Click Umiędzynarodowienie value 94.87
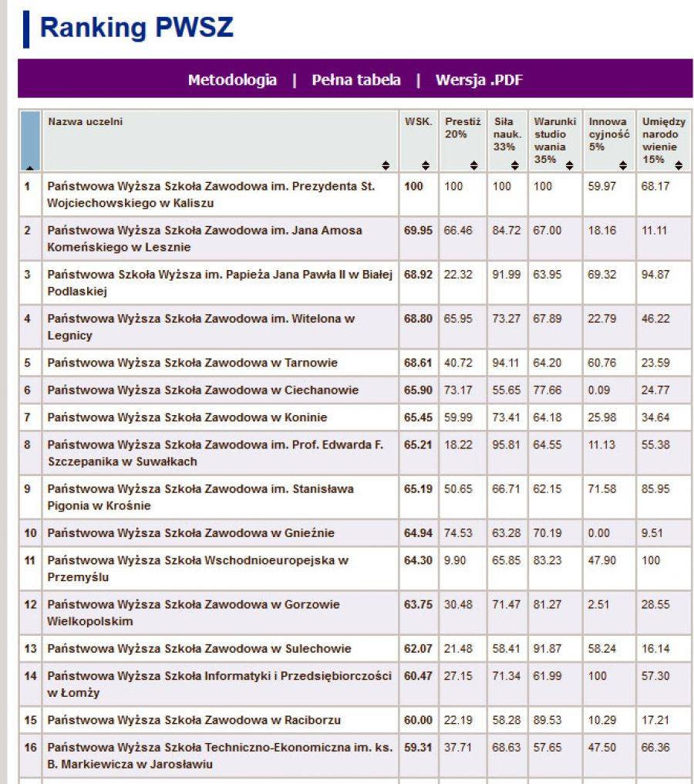Viewport: 694px width, 784px height. tap(655, 275)
